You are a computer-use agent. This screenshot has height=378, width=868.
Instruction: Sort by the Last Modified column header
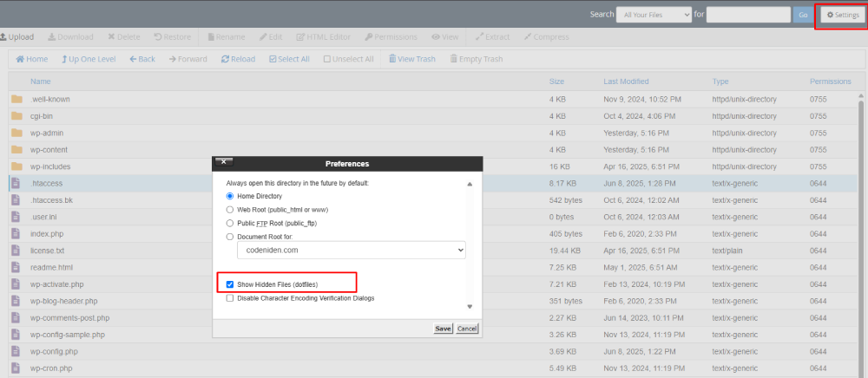tap(626, 81)
